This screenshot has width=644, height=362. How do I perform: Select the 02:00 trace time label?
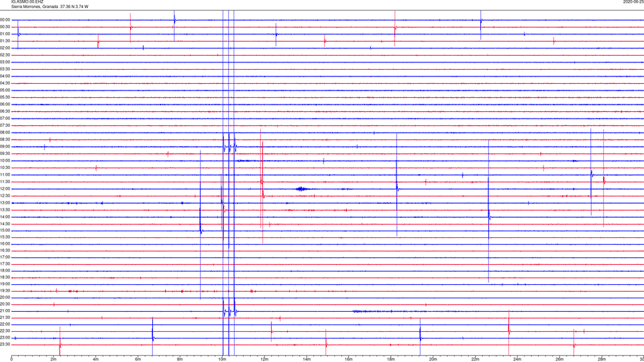click(5, 48)
